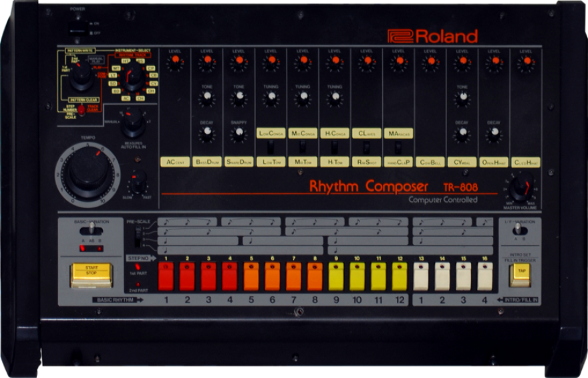Click the "Computer Controlled" text
The height and width of the screenshot is (378, 588).
pos(443,199)
